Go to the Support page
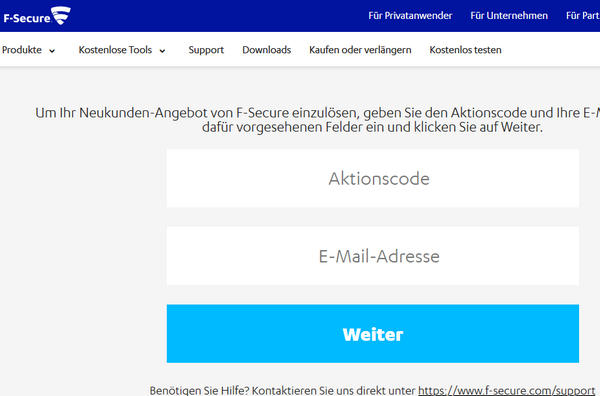Screen dimensions: 600x396 point(206,50)
